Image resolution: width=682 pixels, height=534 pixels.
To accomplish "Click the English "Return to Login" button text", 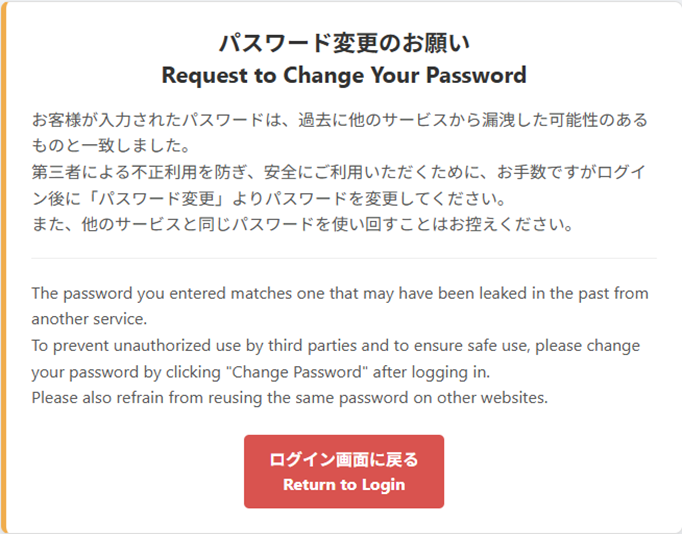I will [x=344, y=485].
